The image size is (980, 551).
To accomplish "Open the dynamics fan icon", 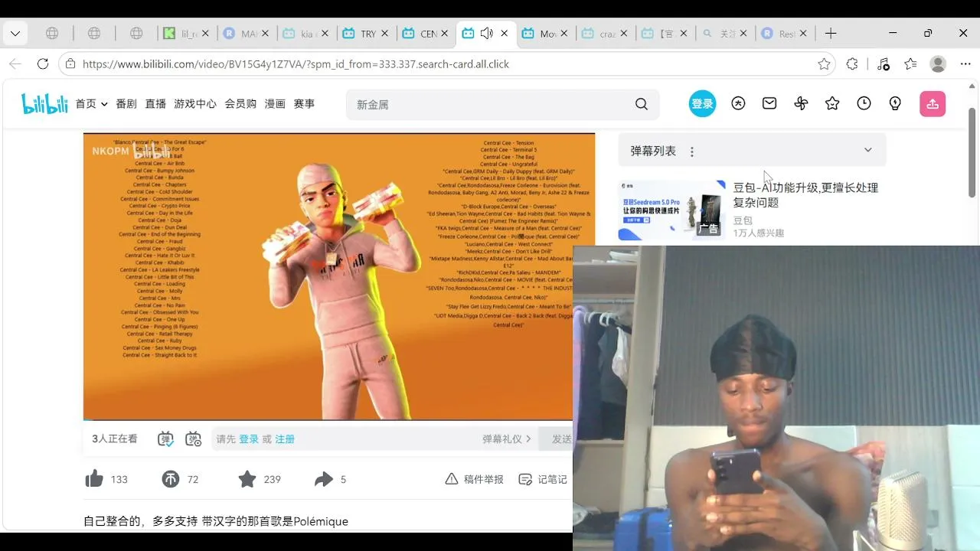I will click(x=801, y=103).
